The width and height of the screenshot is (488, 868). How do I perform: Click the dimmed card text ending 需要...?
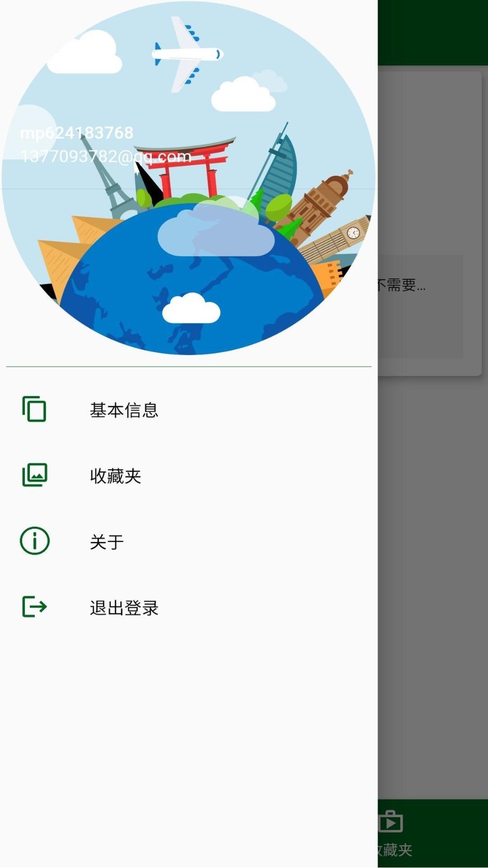[x=401, y=285]
